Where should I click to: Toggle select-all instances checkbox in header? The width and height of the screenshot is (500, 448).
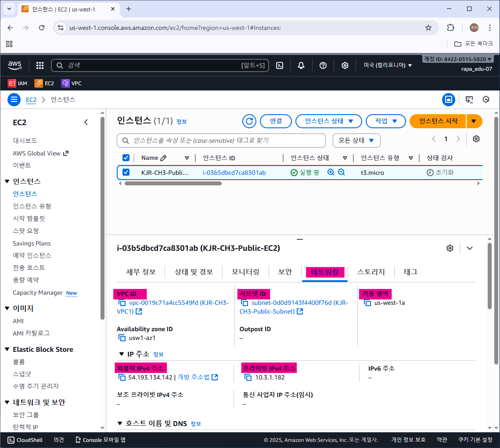pos(126,158)
